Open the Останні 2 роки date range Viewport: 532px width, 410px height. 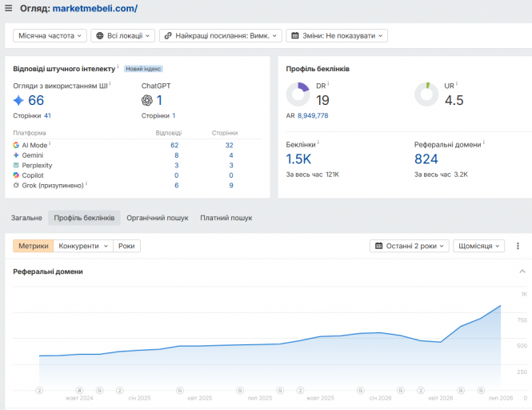(x=409, y=246)
